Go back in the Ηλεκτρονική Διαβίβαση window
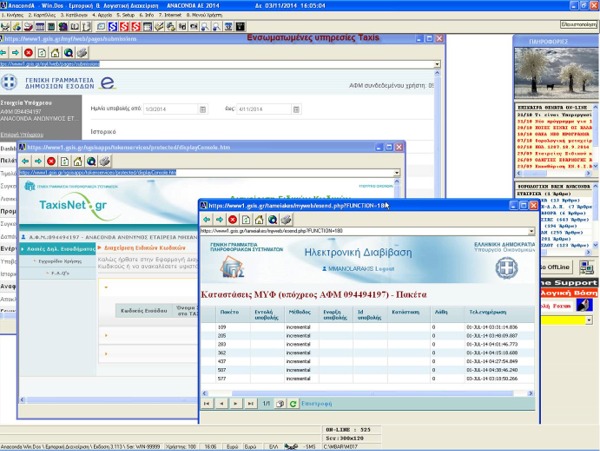This screenshot has width=600, height=451. [207, 220]
